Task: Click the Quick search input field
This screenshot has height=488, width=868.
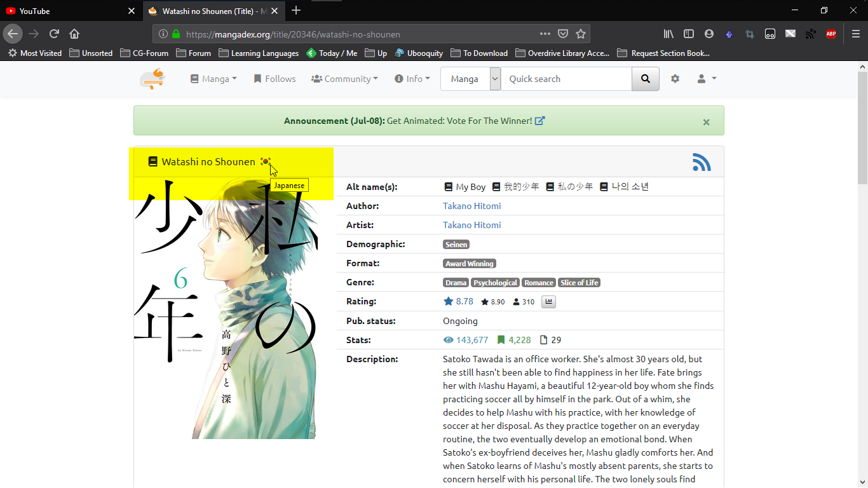Action: (x=566, y=79)
